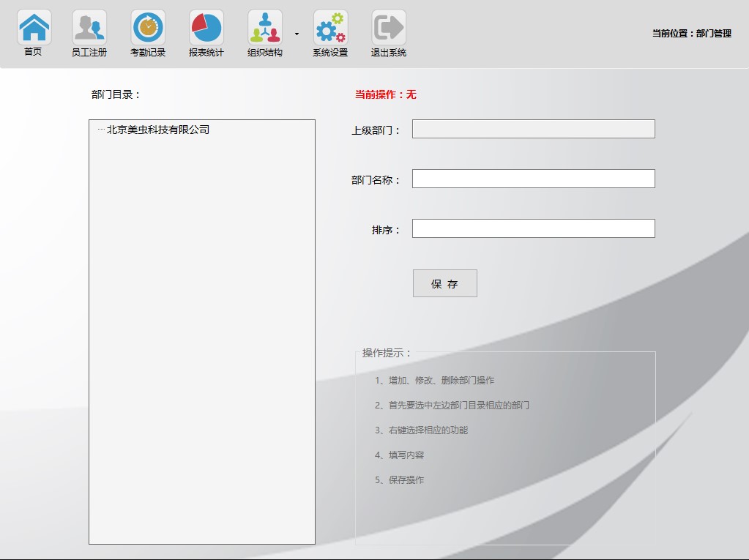The width and height of the screenshot is (749, 560).
Task: Click the 退出系统 exit icon
Action: click(389, 28)
